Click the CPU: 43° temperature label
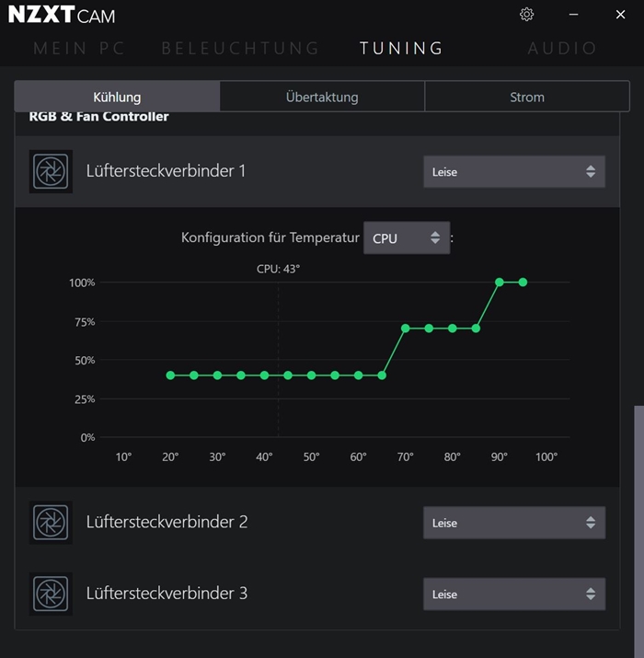Screen dimensions: 644x658 (x=278, y=269)
